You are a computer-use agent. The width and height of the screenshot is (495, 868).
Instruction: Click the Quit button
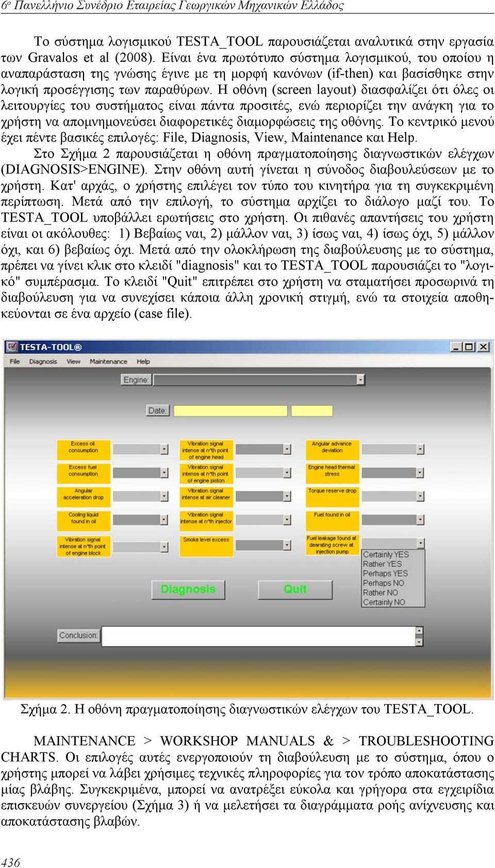tap(295, 590)
